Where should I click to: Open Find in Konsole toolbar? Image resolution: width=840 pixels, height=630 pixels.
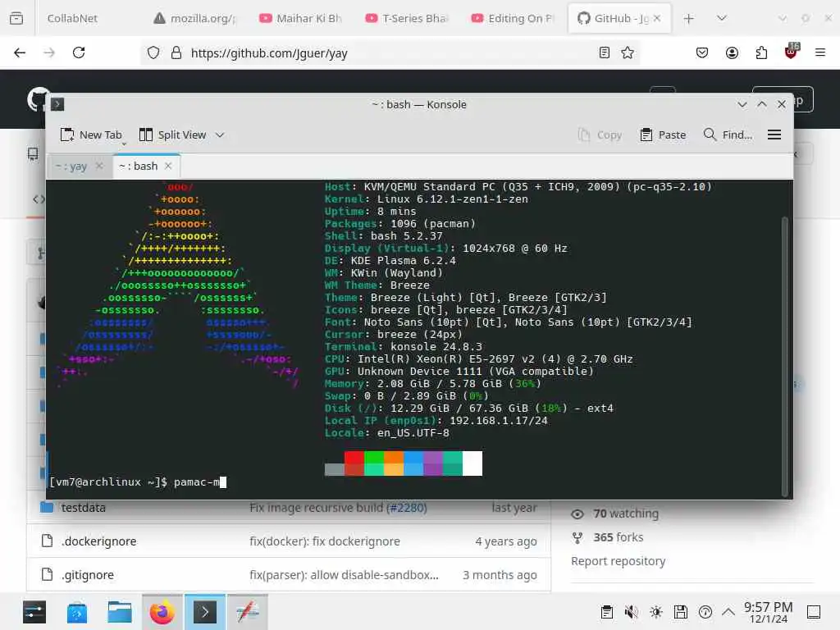tap(728, 135)
